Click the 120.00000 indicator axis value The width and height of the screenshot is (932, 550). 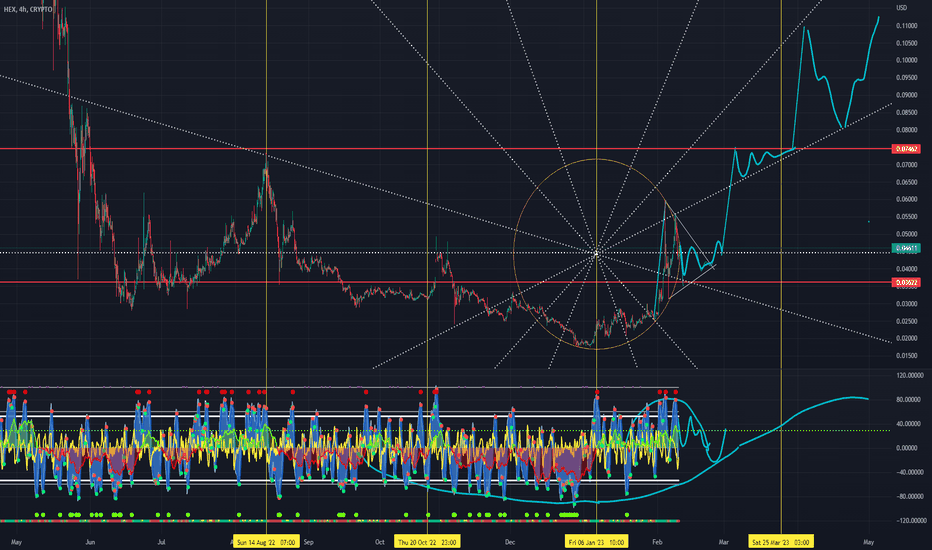point(910,376)
